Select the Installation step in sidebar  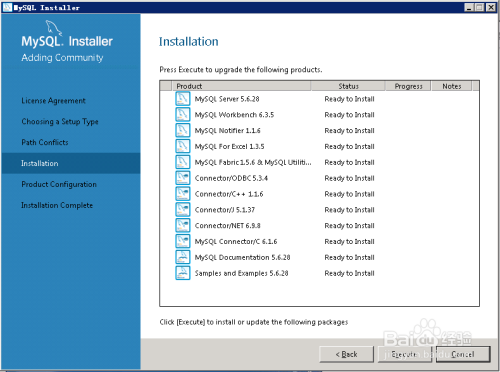click(x=71, y=163)
